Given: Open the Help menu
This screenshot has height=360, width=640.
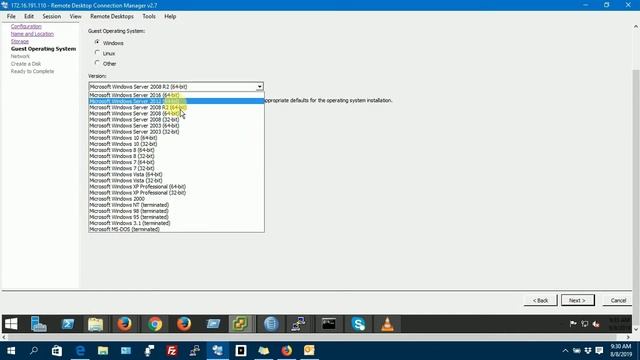Looking at the screenshot, I should [170, 16].
